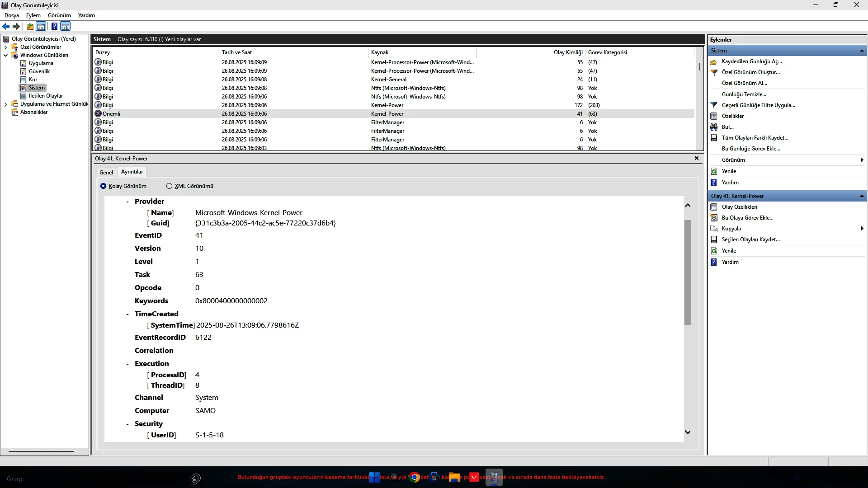Screen dimensions: 868x488
Task: Select the XML Görünümü radio button
Action: [170, 186]
